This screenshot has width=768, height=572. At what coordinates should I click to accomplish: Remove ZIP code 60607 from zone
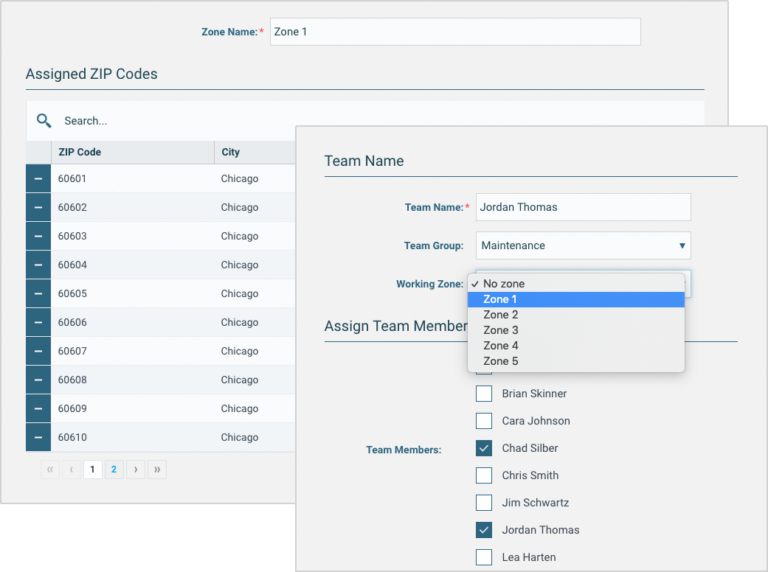38,351
